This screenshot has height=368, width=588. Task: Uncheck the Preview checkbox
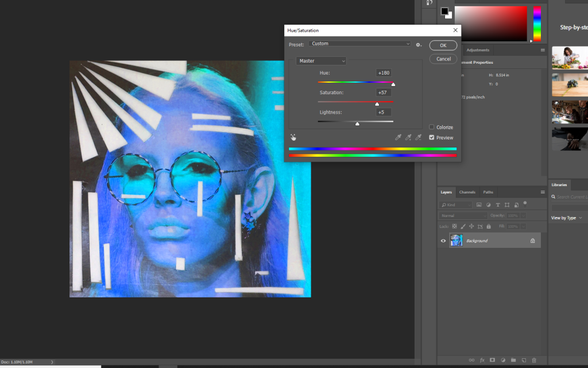pos(432,138)
